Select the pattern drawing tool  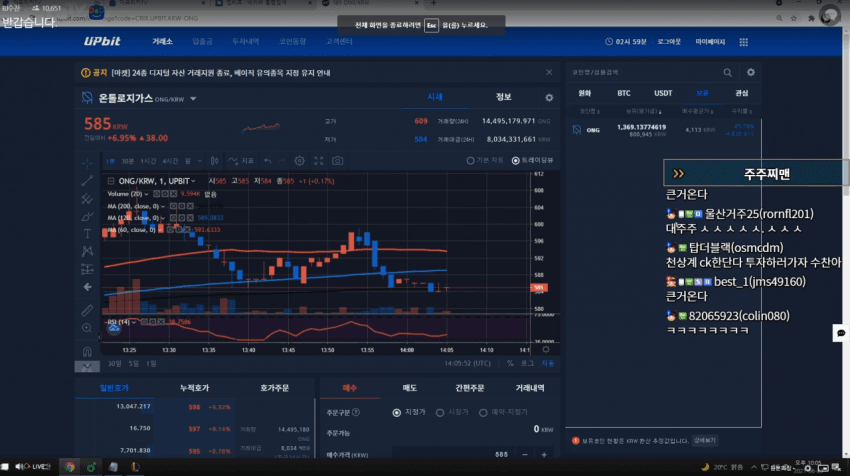[x=87, y=251]
